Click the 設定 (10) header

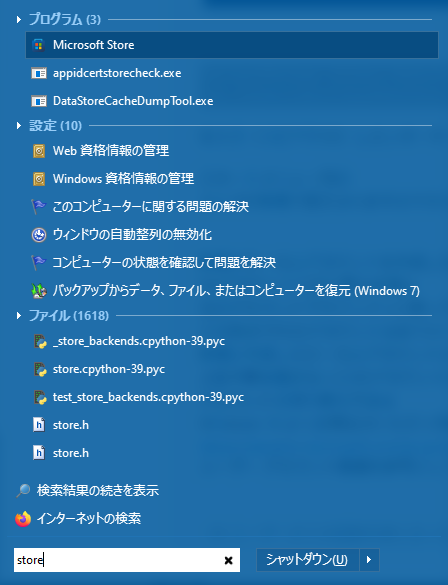(x=55, y=126)
